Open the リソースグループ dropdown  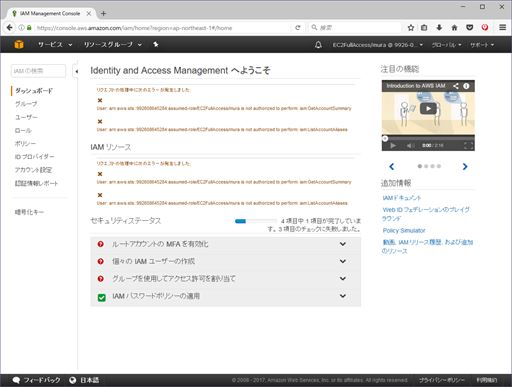click(113, 44)
